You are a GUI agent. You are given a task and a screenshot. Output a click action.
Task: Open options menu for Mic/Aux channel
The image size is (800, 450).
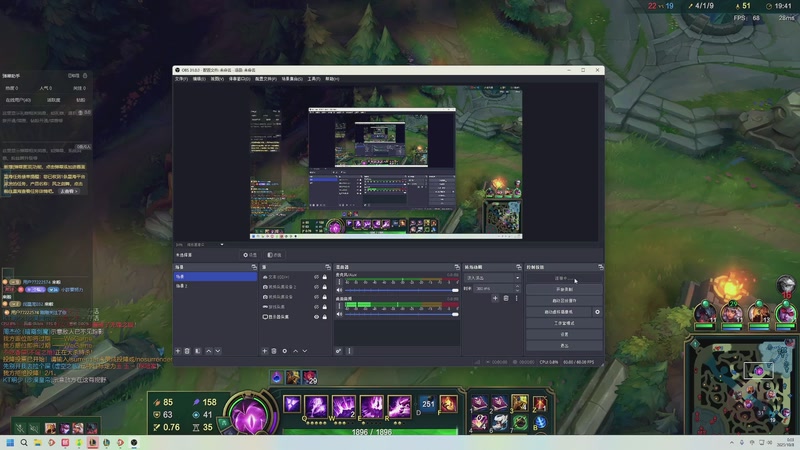click(339, 282)
